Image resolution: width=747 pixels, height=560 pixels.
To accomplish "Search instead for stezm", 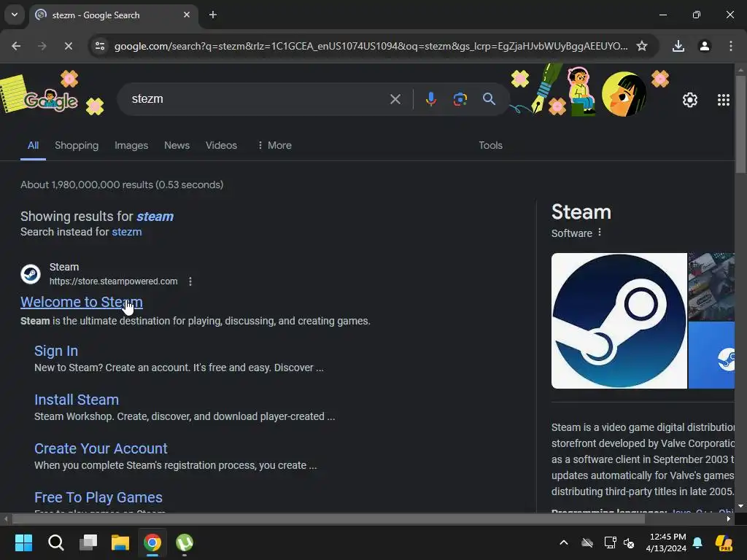I will (127, 232).
